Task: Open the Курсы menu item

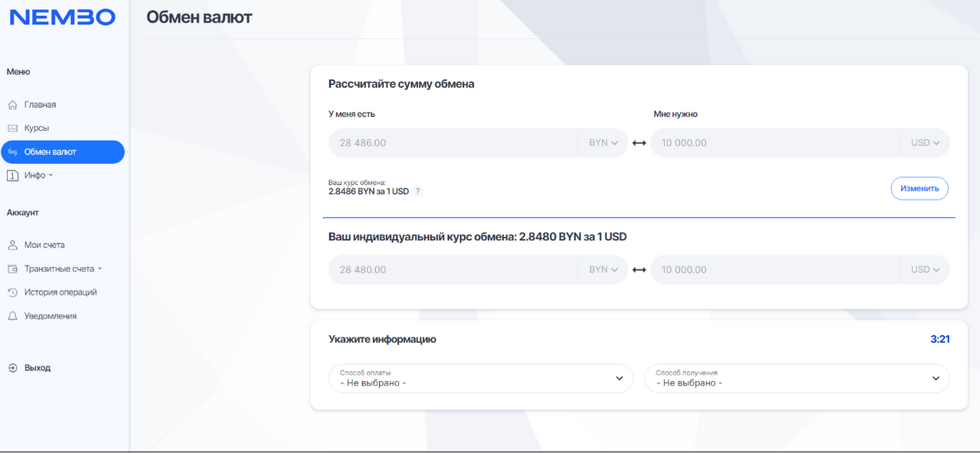Action: 36,129
